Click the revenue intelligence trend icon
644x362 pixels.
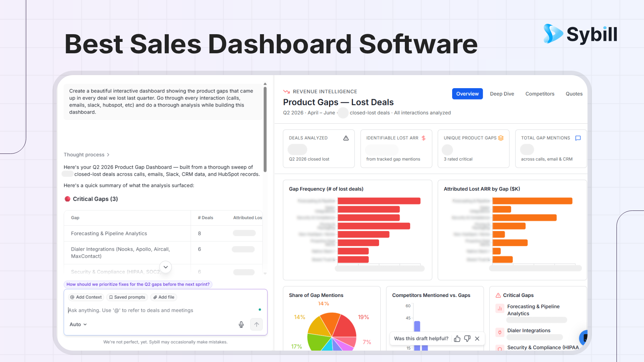pos(286,92)
